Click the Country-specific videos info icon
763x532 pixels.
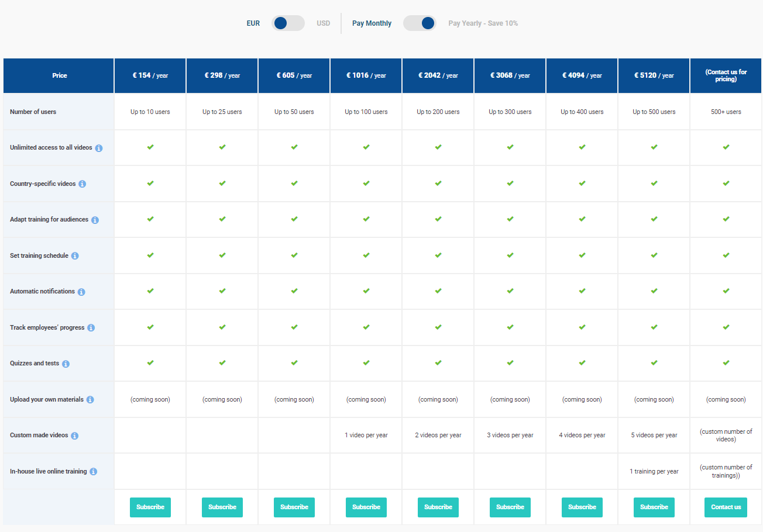pos(83,184)
